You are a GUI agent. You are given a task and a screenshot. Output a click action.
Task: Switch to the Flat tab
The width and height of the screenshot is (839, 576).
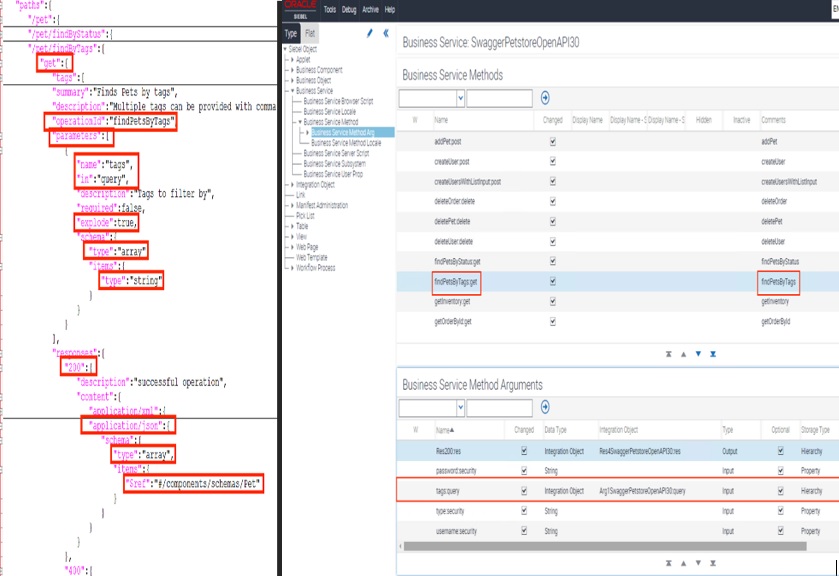pos(310,33)
